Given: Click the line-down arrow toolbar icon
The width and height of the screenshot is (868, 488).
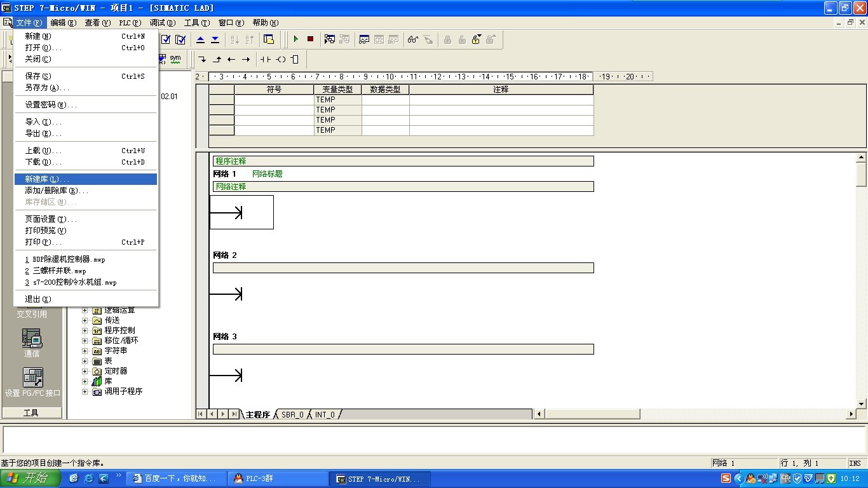Looking at the screenshot, I should click(x=202, y=59).
